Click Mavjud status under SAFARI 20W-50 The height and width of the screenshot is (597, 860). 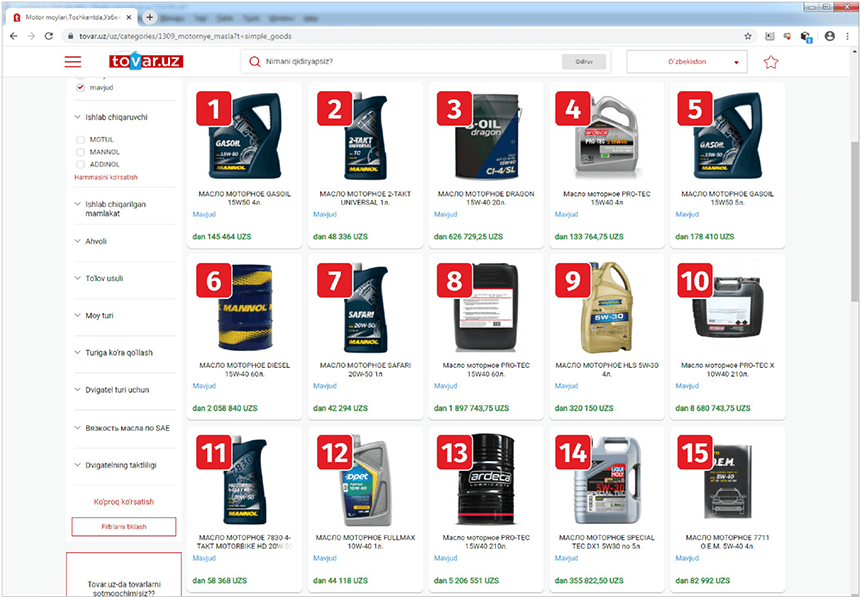coord(325,386)
